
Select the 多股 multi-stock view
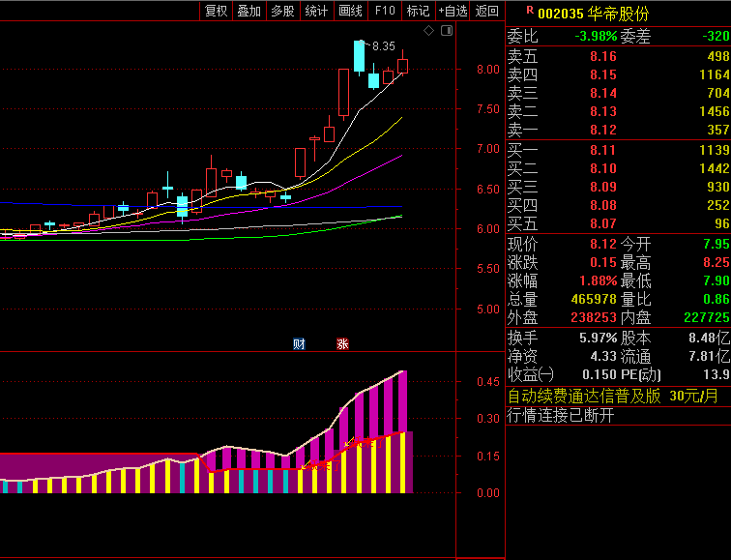tap(282, 11)
